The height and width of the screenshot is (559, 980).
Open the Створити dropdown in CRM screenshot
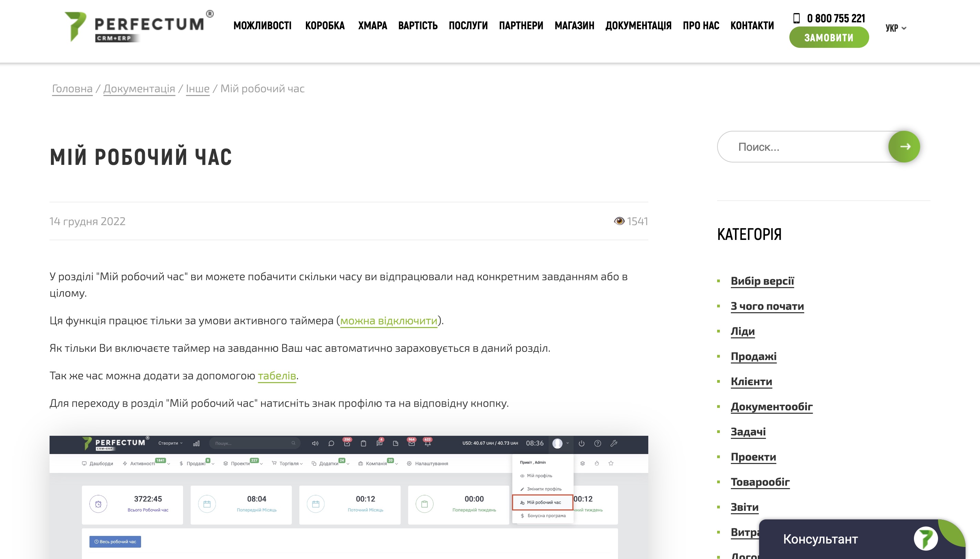[170, 443]
